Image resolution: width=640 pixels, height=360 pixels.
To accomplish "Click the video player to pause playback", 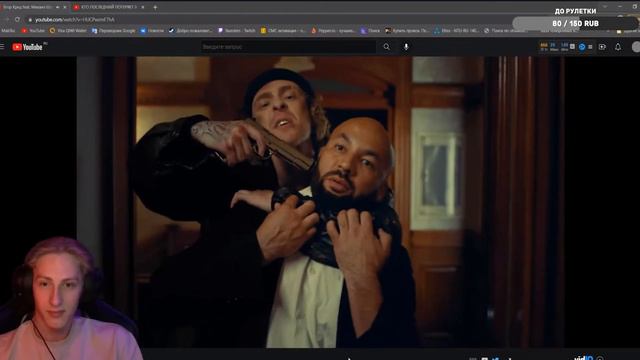I will pyautogui.click(x=320, y=202).
